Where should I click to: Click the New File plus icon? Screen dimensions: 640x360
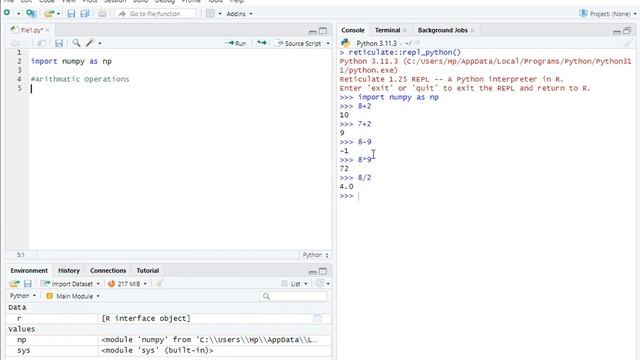click(x=7, y=13)
